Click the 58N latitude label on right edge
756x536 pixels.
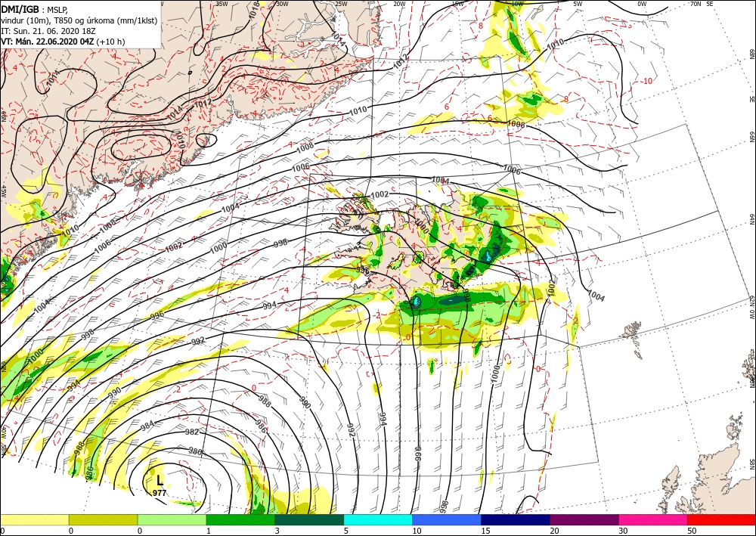[751, 463]
